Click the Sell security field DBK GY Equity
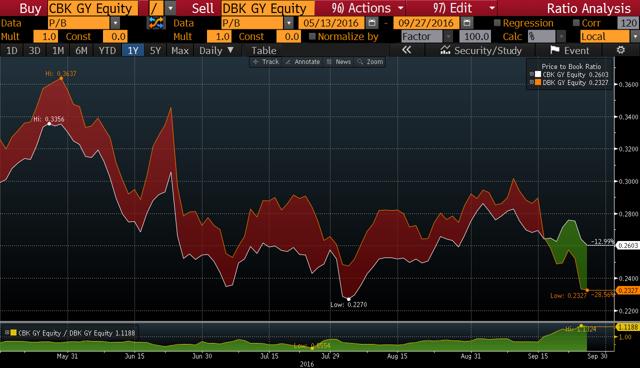The width and height of the screenshot is (640, 368). pyautogui.click(x=268, y=8)
